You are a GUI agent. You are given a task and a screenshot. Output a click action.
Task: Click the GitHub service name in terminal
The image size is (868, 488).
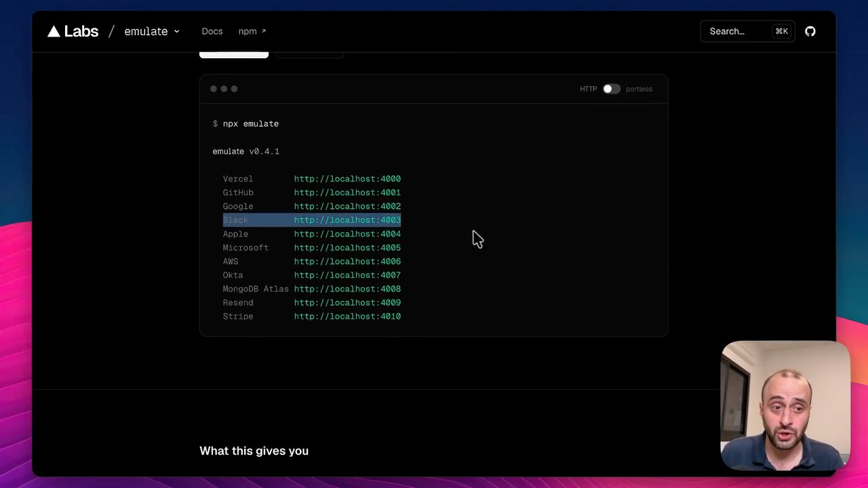[238, 192]
